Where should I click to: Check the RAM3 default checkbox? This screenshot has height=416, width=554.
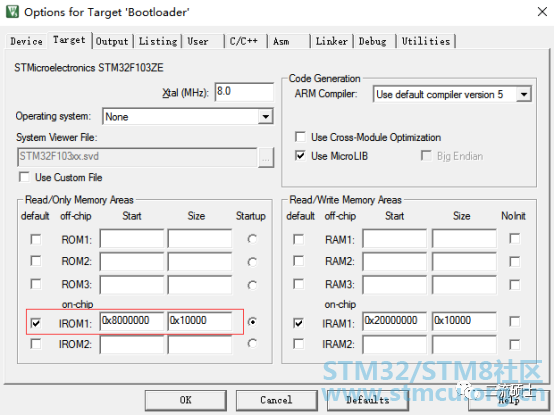299,284
